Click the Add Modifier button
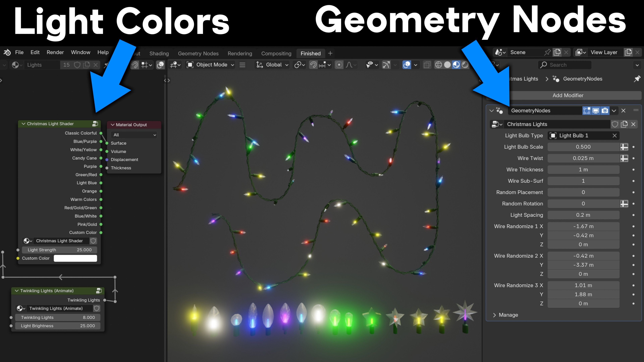Screen dimensions: 644x362 tap(568, 95)
